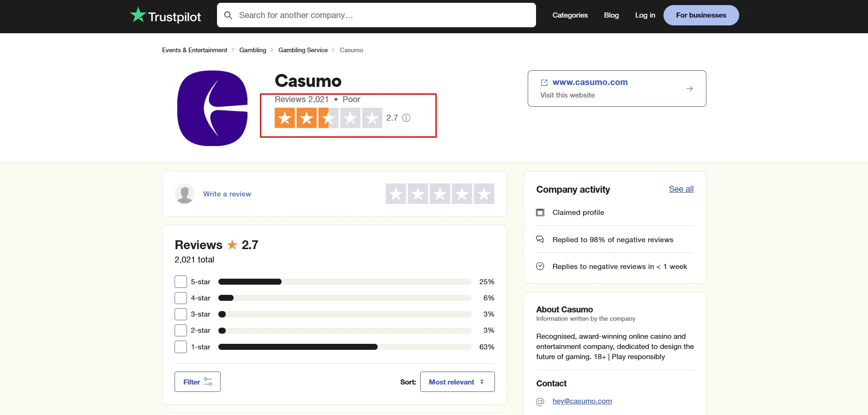Toggle the 1-star filter checkbox
This screenshot has width=868, height=415.
pos(181,347)
